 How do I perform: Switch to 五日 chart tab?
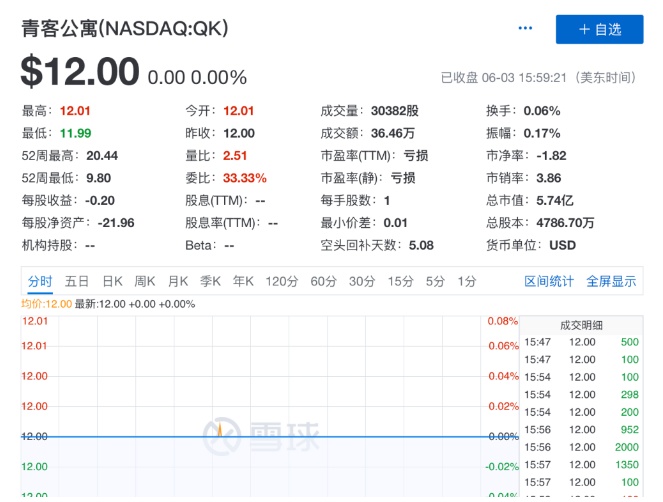coord(77,281)
